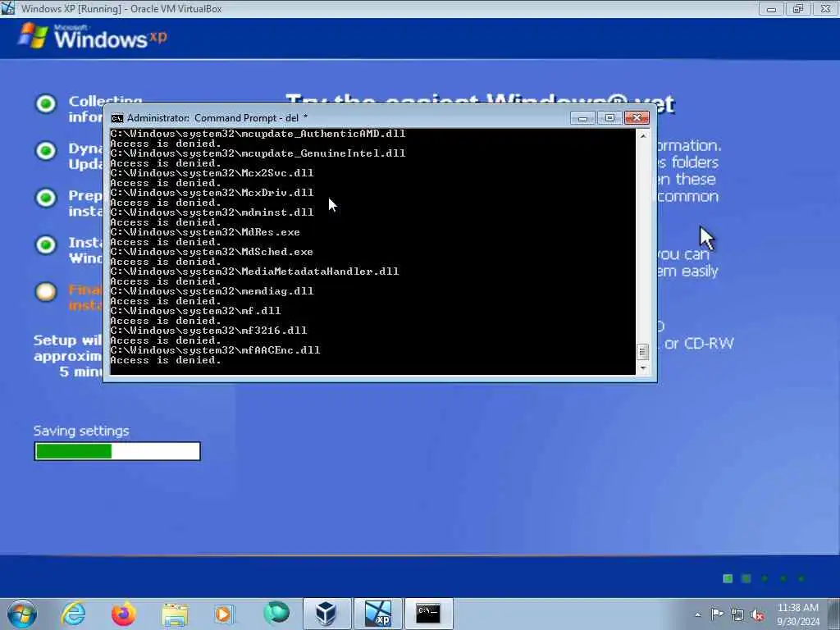
Task: Click the green round app icon in taskbar
Action: click(276, 614)
